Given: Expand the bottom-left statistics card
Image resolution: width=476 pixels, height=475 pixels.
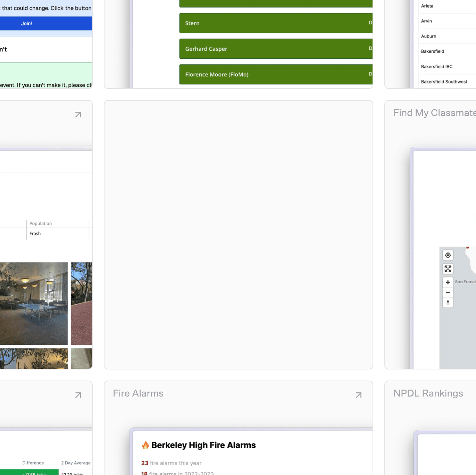Looking at the screenshot, I should click(x=78, y=395).
